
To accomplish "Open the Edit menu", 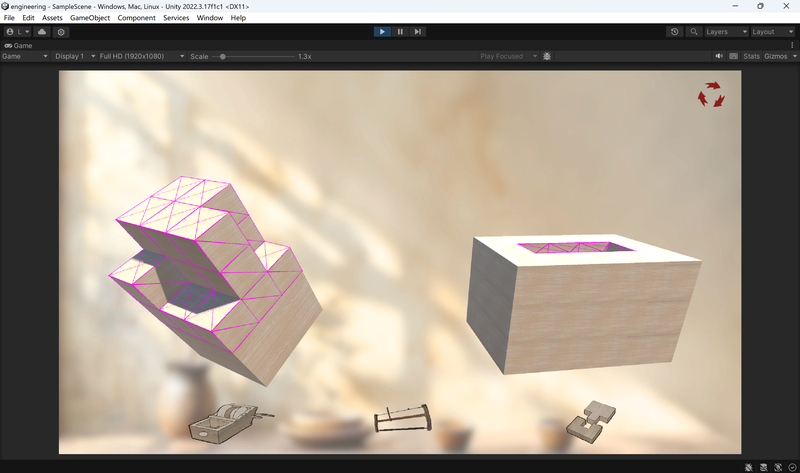I will point(28,18).
